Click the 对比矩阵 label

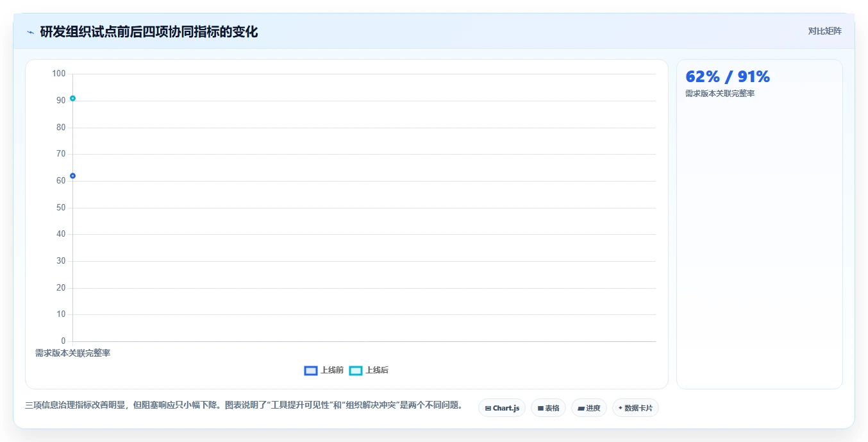tap(824, 31)
